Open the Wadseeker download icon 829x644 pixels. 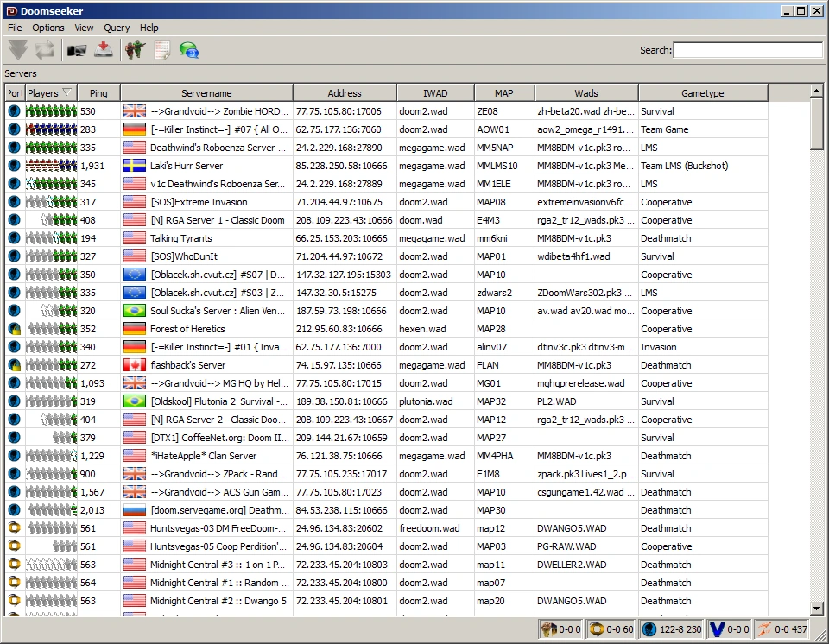104,50
